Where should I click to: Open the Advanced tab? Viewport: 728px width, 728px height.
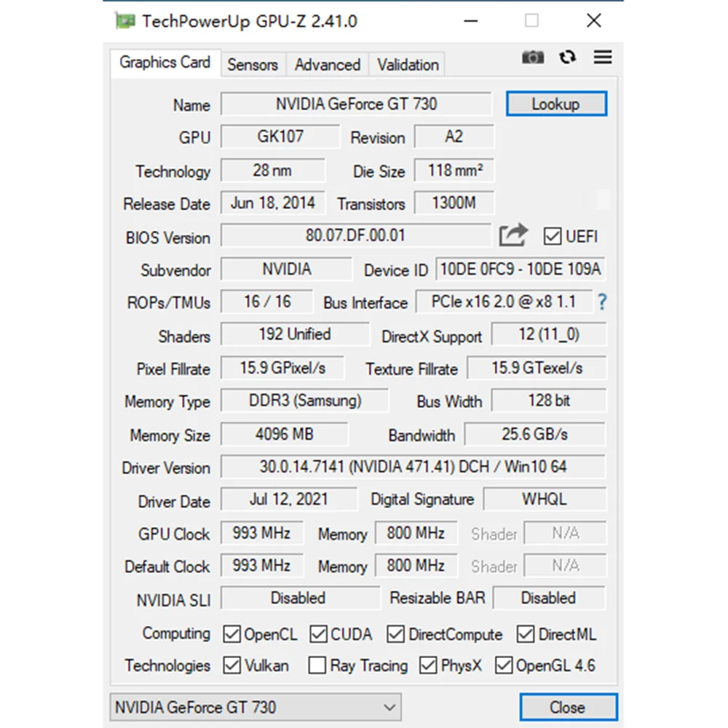pyautogui.click(x=328, y=65)
